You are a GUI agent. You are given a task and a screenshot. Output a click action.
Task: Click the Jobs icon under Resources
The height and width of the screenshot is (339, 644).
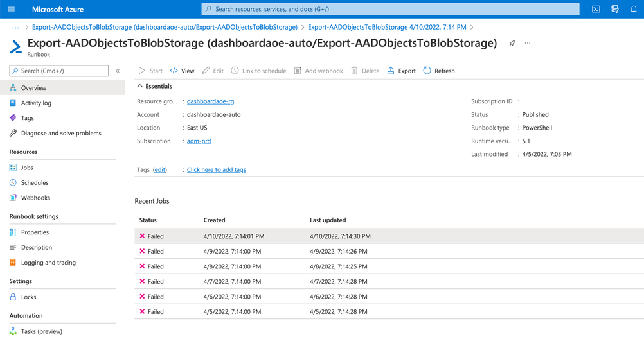[x=13, y=168]
